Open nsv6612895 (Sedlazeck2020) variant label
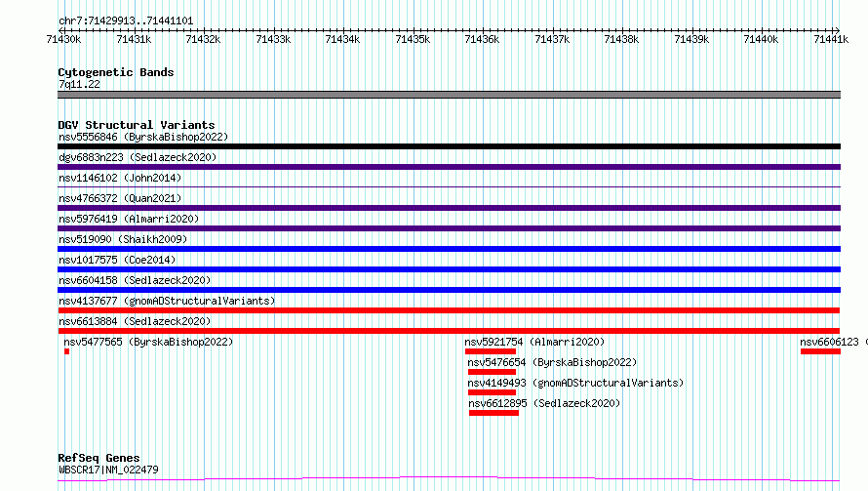Viewport: 868px width, 491px height. click(544, 403)
